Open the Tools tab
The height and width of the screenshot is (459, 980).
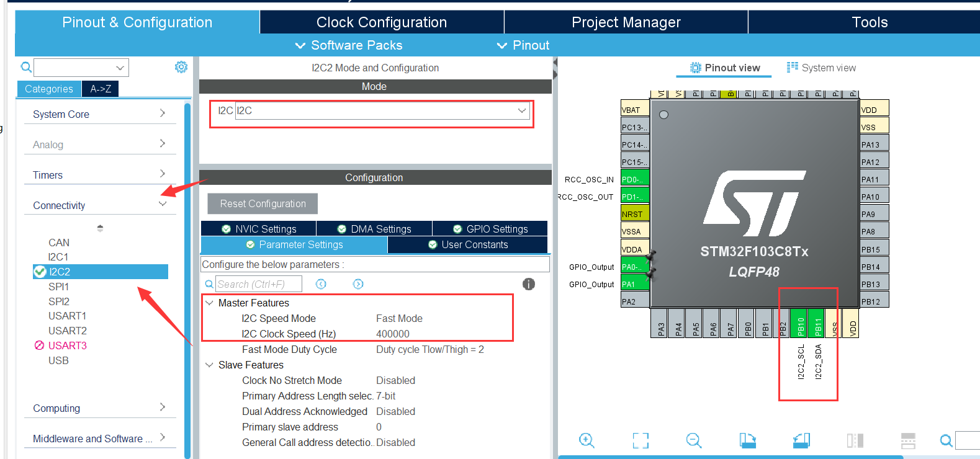(869, 22)
